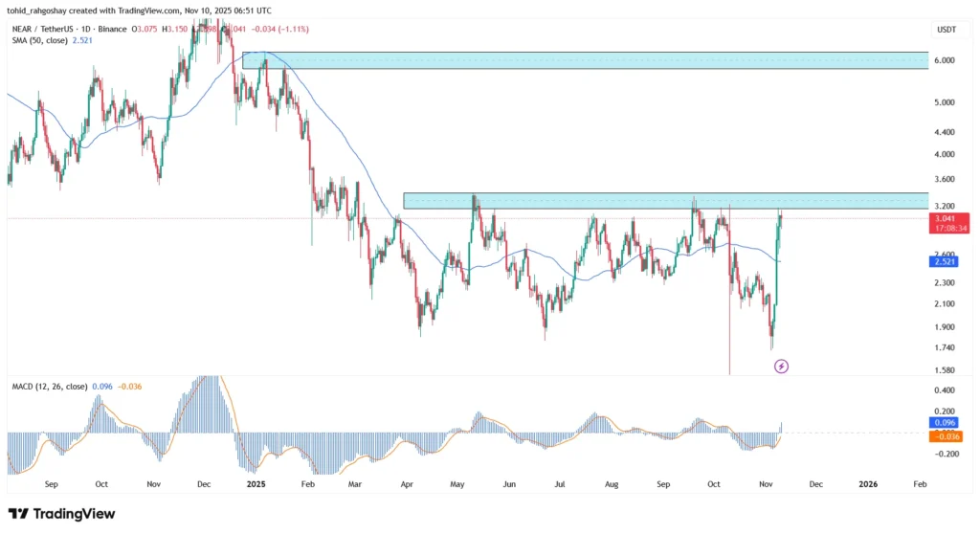
Task: Click the purple lightning bolt event icon
Action: [x=781, y=367]
